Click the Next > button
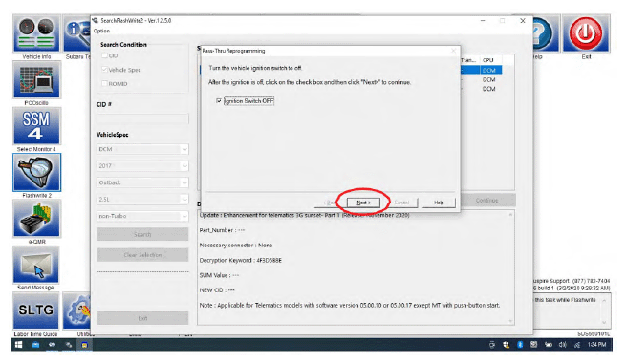626x364 pixels. 363,203
